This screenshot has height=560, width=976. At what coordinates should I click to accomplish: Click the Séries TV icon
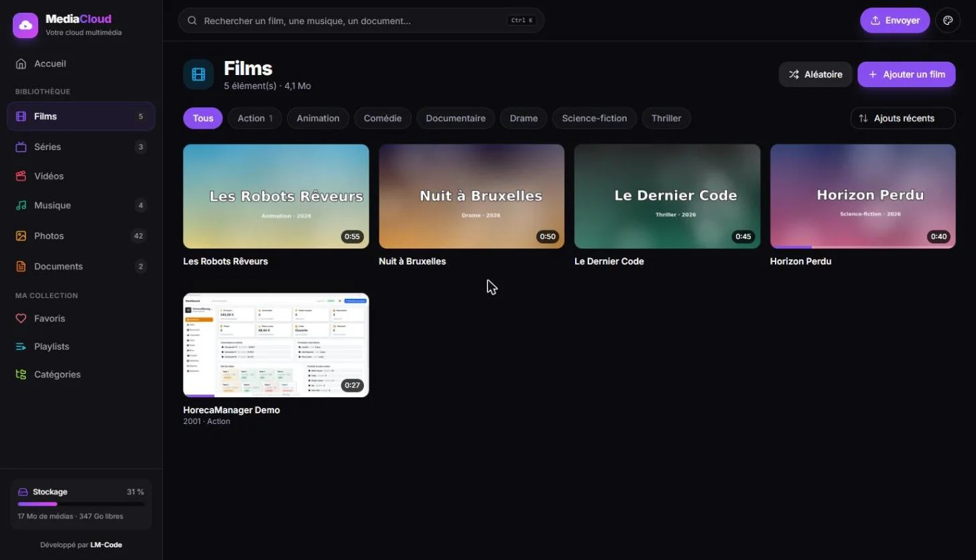point(21,147)
